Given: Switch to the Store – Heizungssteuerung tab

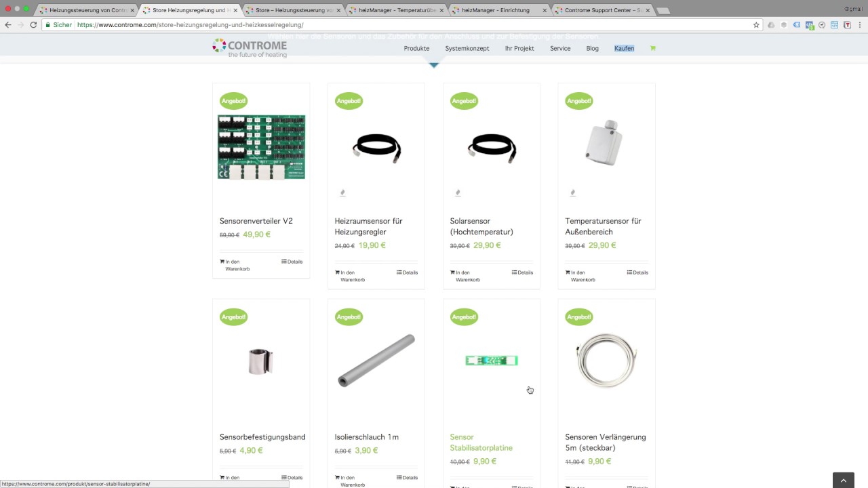Looking at the screenshot, I should (293, 10).
